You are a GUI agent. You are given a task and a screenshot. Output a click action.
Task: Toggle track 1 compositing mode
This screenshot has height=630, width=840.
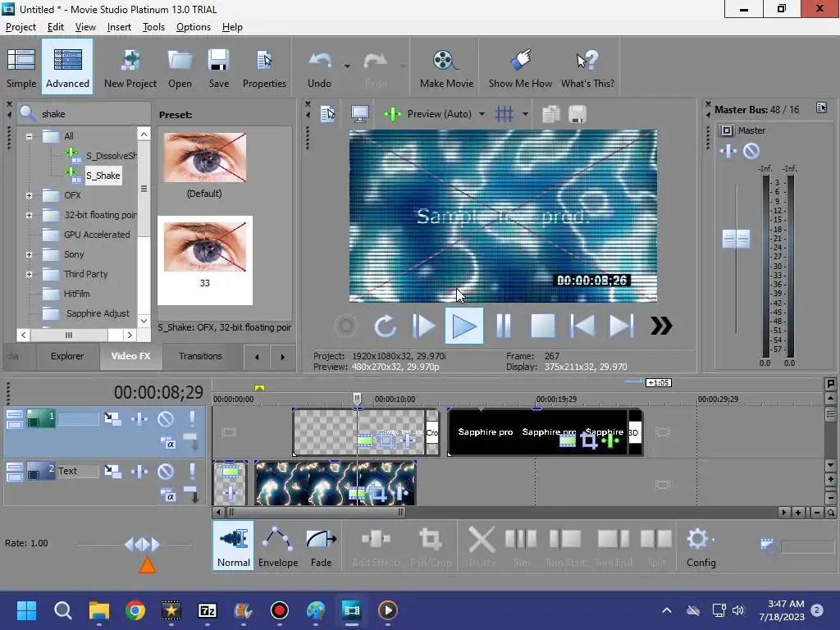point(167,443)
